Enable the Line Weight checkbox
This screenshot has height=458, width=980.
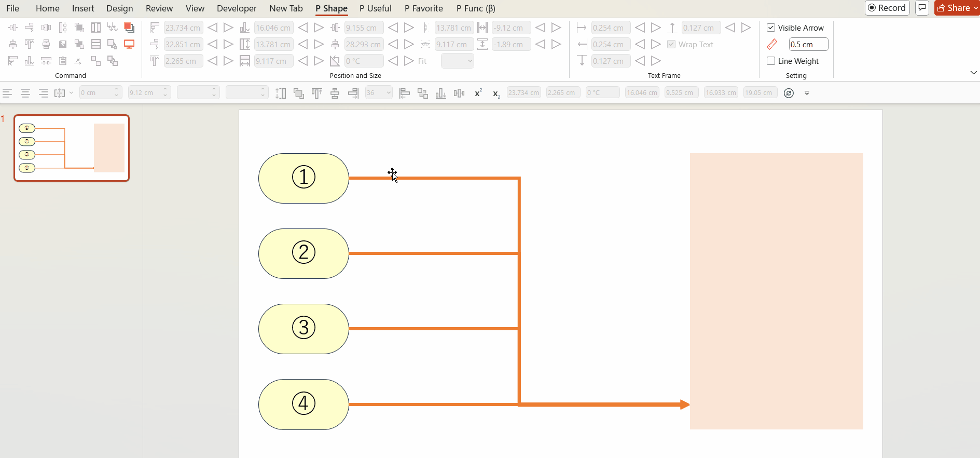tap(771, 61)
